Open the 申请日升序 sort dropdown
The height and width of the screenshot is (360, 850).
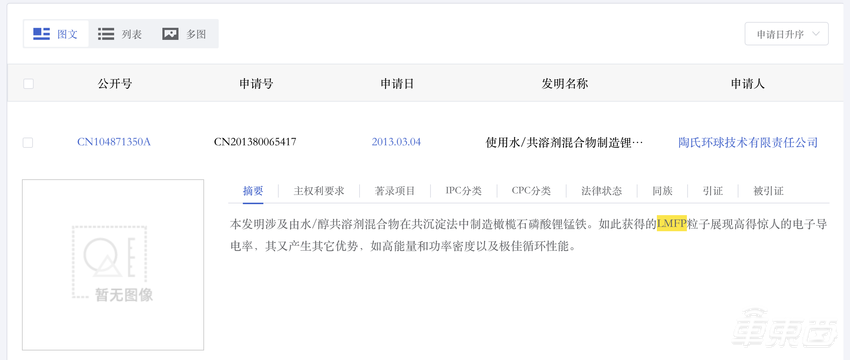click(x=787, y=34)
